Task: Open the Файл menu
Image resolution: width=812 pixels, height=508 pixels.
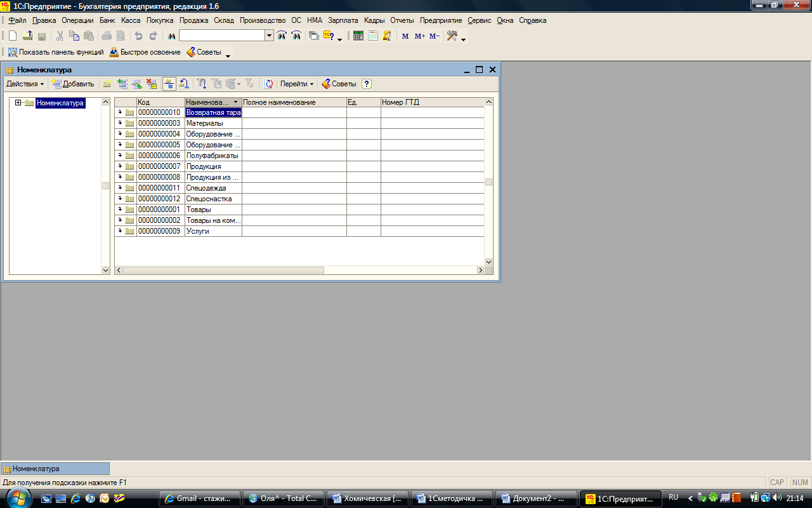Action: click(18, 20)
